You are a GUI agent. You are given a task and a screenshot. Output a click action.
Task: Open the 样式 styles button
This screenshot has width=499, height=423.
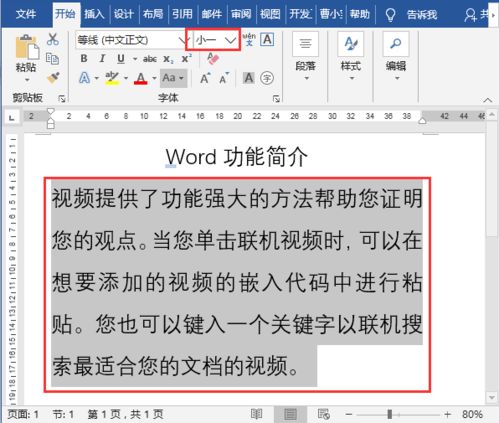(x=351, y=57)
